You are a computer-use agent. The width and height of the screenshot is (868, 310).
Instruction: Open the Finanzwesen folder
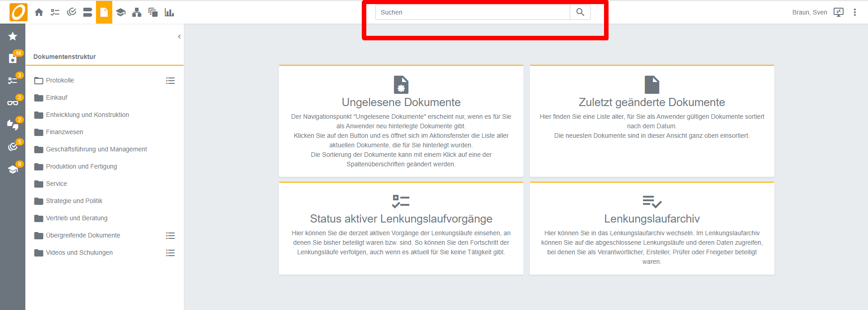[x=64, y=132]
